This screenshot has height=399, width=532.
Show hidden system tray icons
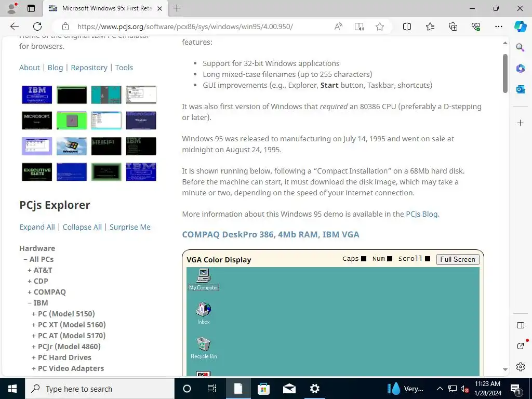point(440,389)
